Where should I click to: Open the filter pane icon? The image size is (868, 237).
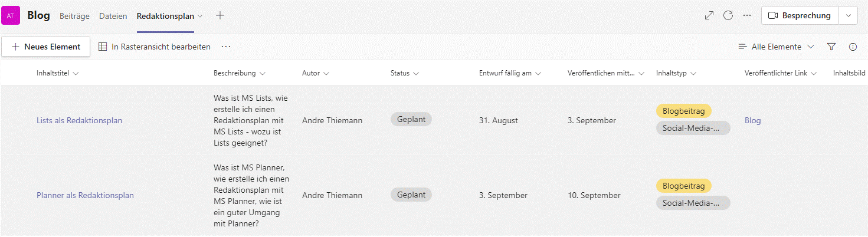pos(831,47)
